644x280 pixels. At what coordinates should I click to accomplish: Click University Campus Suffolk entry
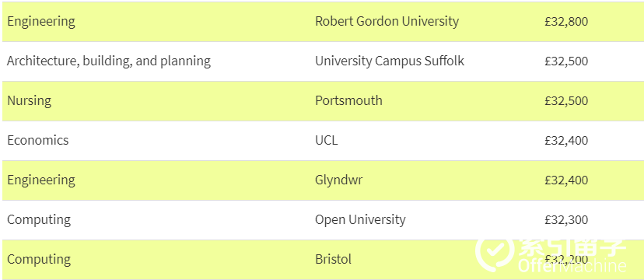(x=390, y=61)
